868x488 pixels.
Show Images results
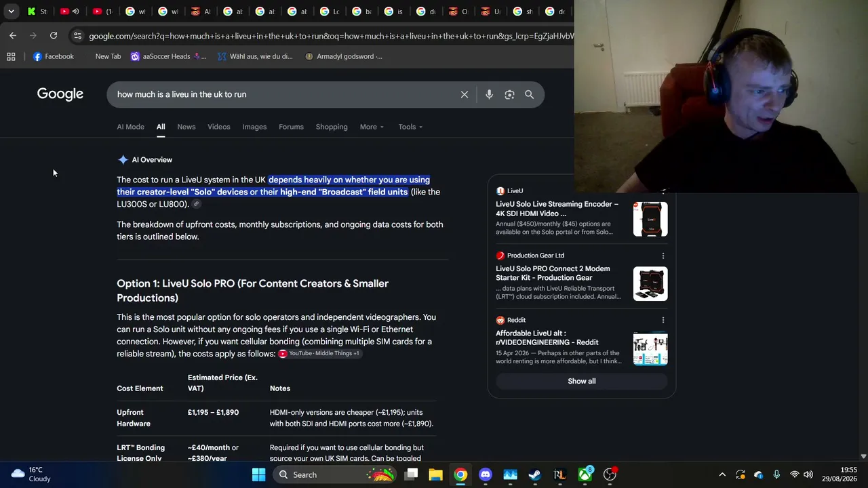pyautogui.click(x=254, y=127)
